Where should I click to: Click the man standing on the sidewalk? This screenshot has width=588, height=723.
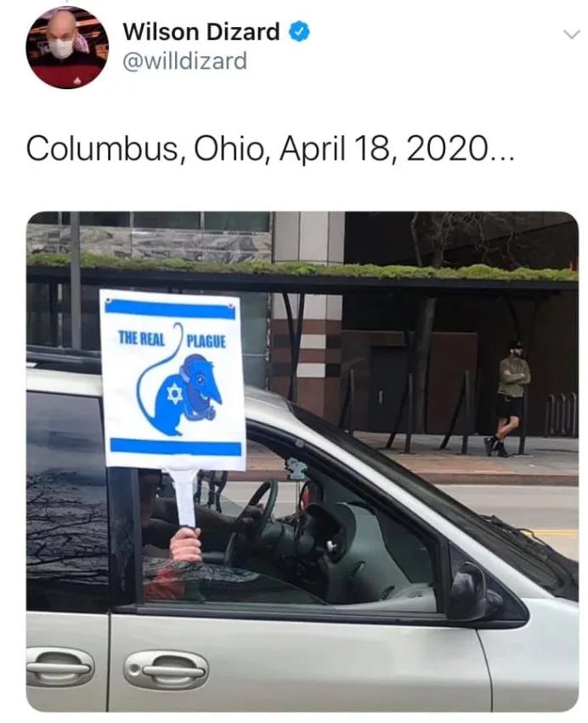point(511,398)
